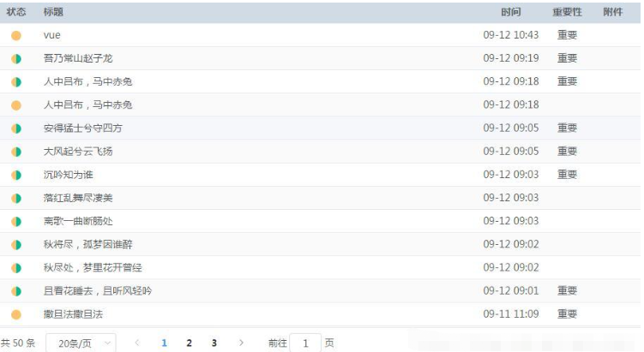This screenshot has width=644, height=352.
Task: Open the 落红乱舞尽凄美 message
Action: [x=78, y=198]
